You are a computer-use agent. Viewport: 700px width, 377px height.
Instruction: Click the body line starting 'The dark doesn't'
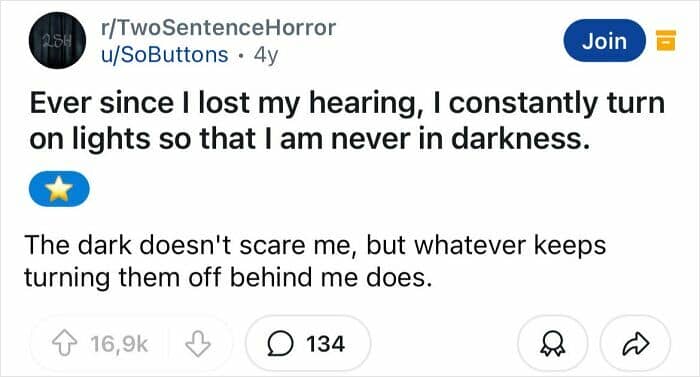pos(315,245)
